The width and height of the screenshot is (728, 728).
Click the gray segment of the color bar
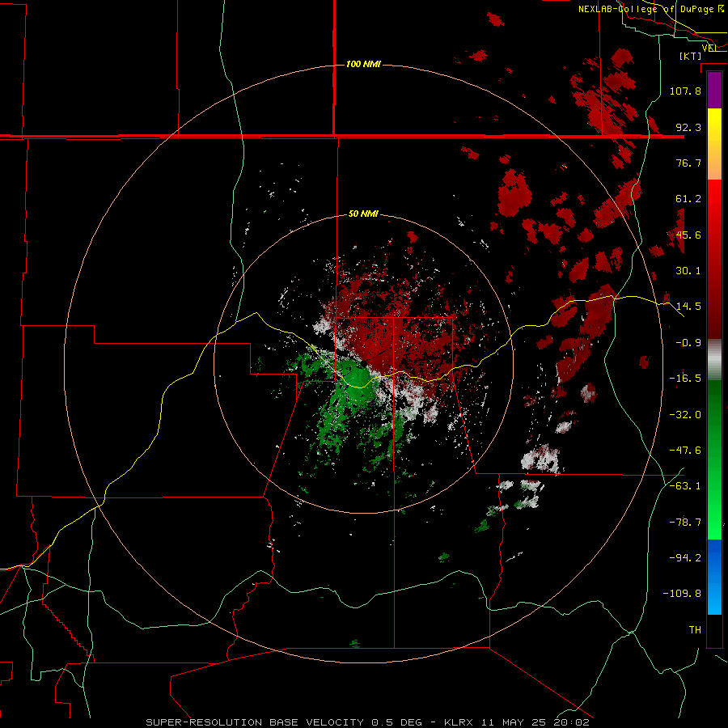pos(714,359)
